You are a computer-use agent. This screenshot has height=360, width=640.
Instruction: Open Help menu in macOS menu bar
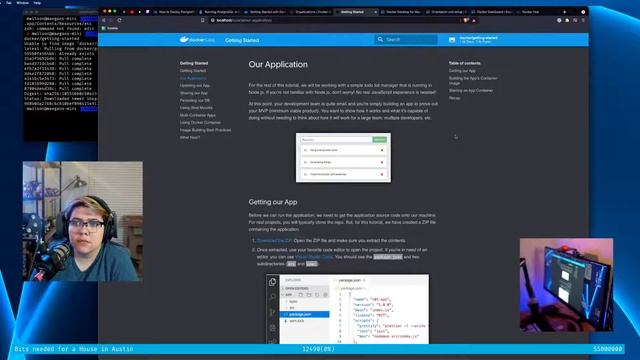[37, 2]
